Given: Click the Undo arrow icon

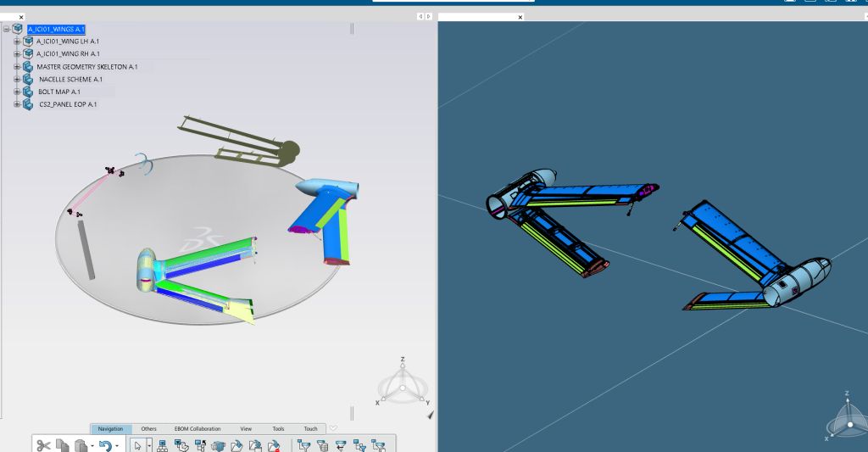Looking at the screenshot, I should click(x=104, y=444).
